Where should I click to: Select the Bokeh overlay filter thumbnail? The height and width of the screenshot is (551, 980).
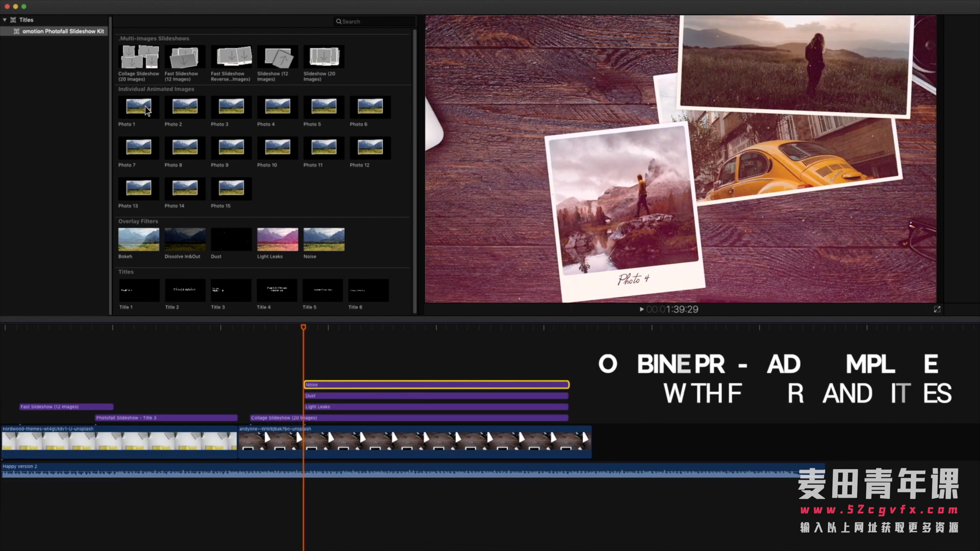tap(139, 240)
